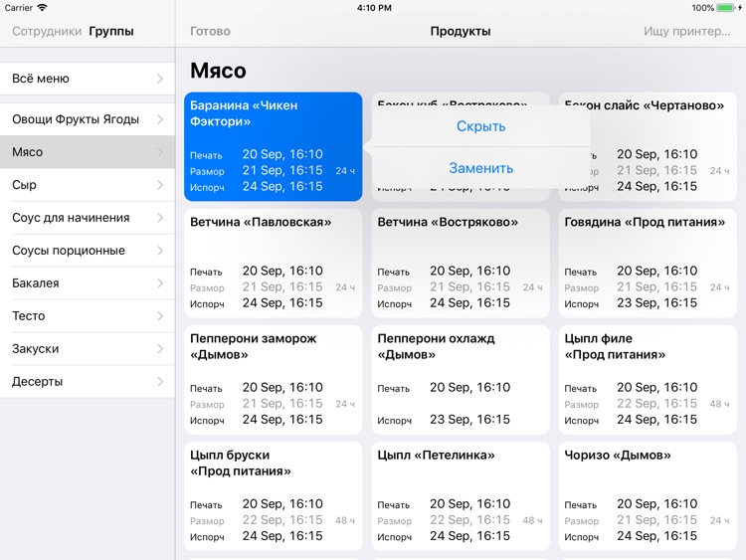Viewport: 746px width, 560px height.
Task: Select the Цыпл «Петелинка» product card
Action: [x=461, y=496]
